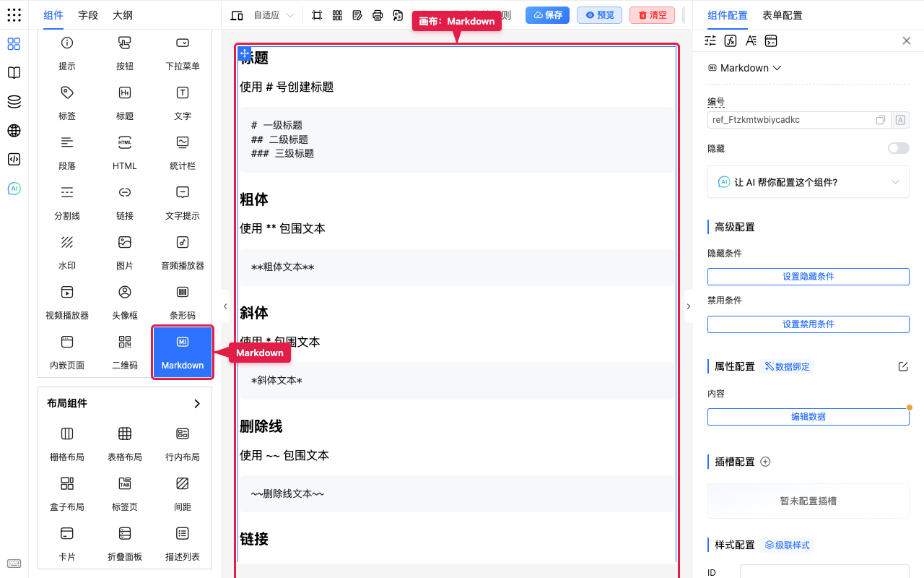Select the 描述列表 layout component

pyautogui.click(x=183, y=543)
